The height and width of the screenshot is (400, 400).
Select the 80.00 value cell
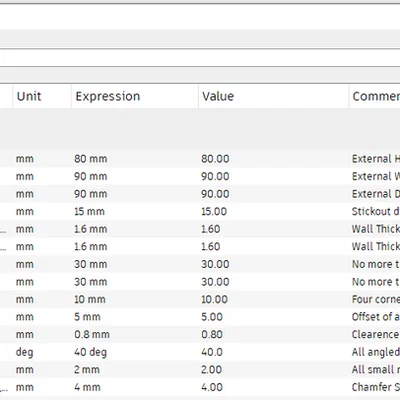(x=273, y=159)
